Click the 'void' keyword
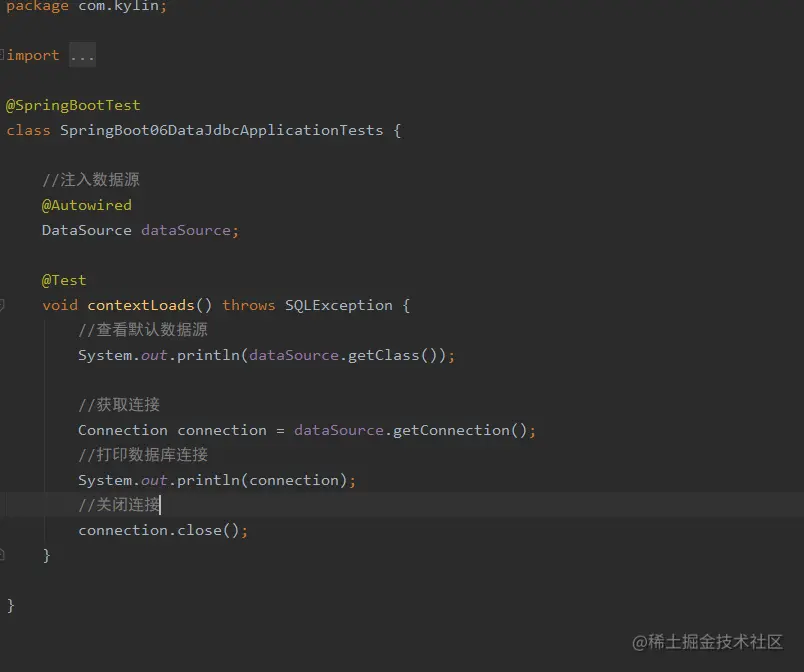Viewport: 804px width, 672px height. coord(60,306)
